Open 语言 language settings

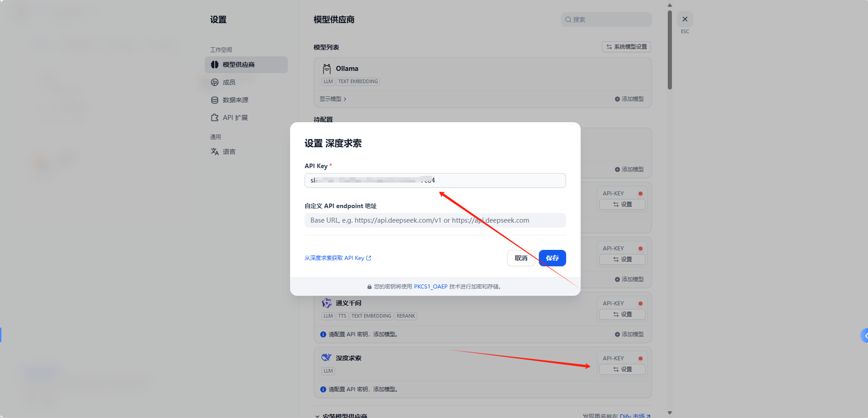coord(229,152)
